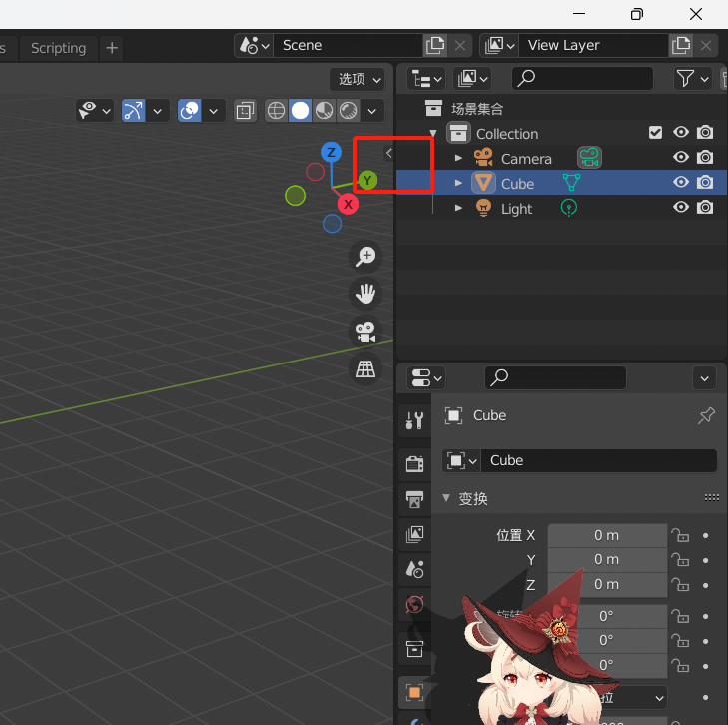Click the pan view hand button
This screenshot has width=728, height=725.
pos(365,294)
